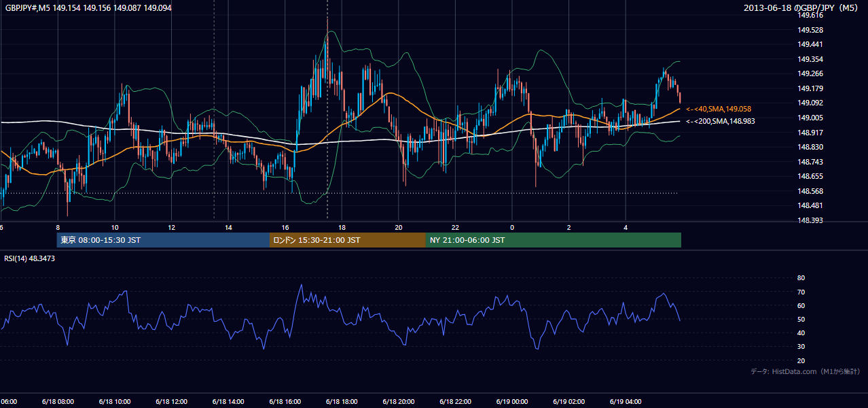Click the <-<200,SMA,148.983 white label

721,121
